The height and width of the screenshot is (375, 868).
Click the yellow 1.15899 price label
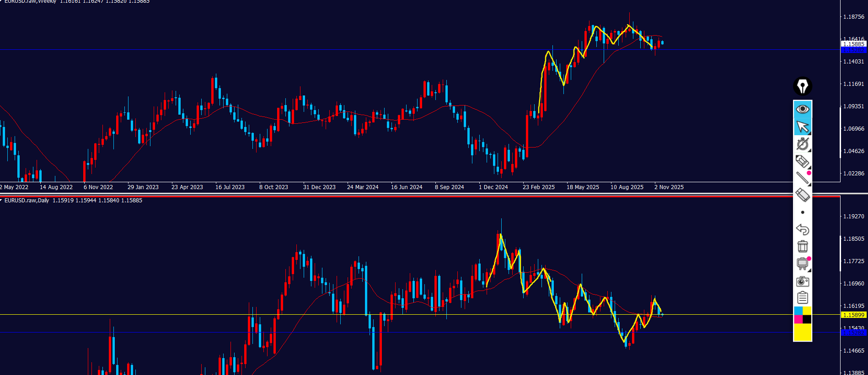[853, 315]
